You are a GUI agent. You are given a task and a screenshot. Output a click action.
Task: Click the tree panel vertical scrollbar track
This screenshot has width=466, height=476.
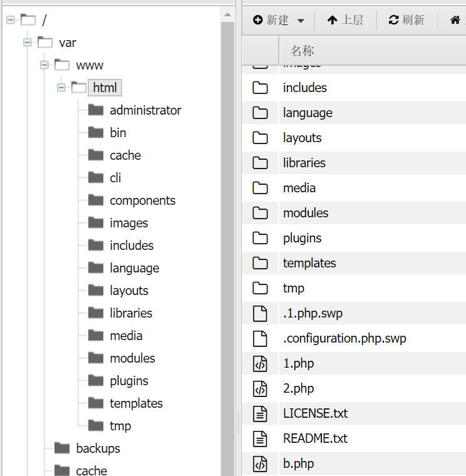pos(228,248)
